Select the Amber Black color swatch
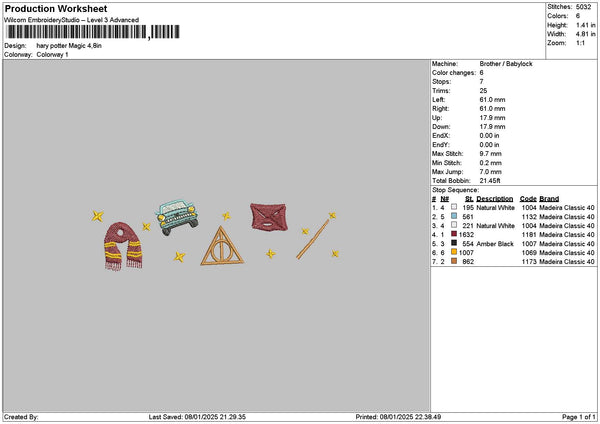This screenshot has width=600, height=424. [x=454, y=243]
